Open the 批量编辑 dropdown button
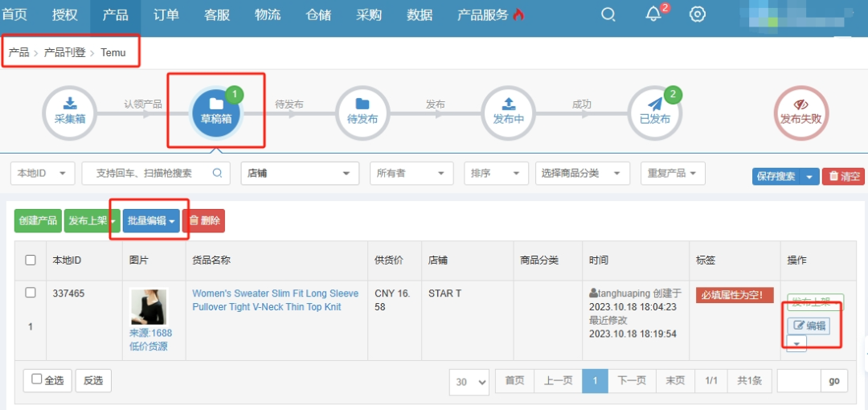The width and height of the screenshot is (868, 410). (x=151, y=220)
